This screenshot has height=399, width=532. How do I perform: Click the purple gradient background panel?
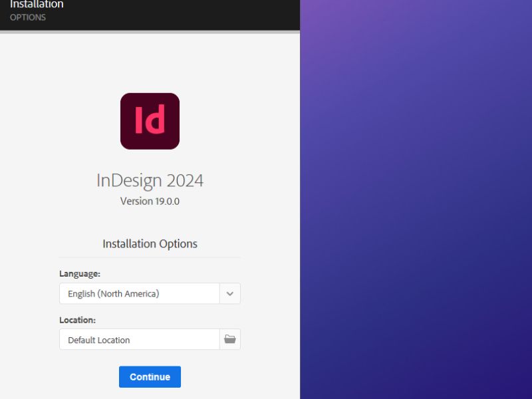(x=416, y=199)
